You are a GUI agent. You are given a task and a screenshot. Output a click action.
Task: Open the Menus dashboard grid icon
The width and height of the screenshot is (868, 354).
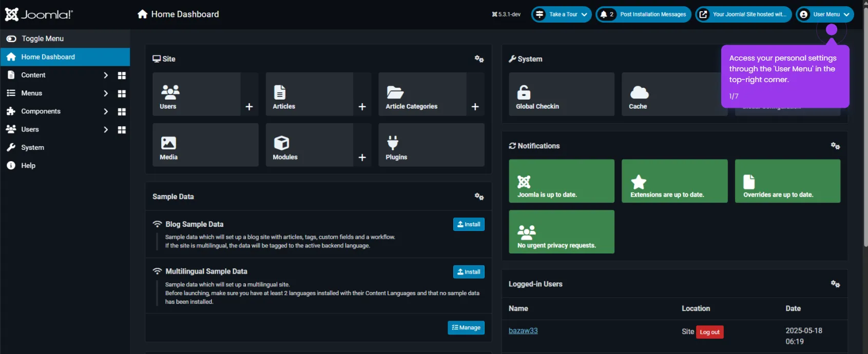pyautogui.click(x=122, y=94)
